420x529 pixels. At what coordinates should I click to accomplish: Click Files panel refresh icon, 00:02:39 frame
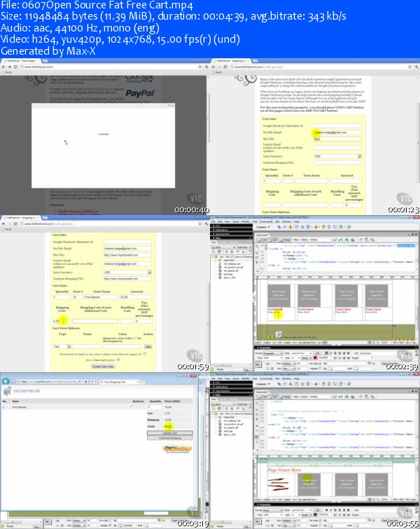(x=219, y=252)
